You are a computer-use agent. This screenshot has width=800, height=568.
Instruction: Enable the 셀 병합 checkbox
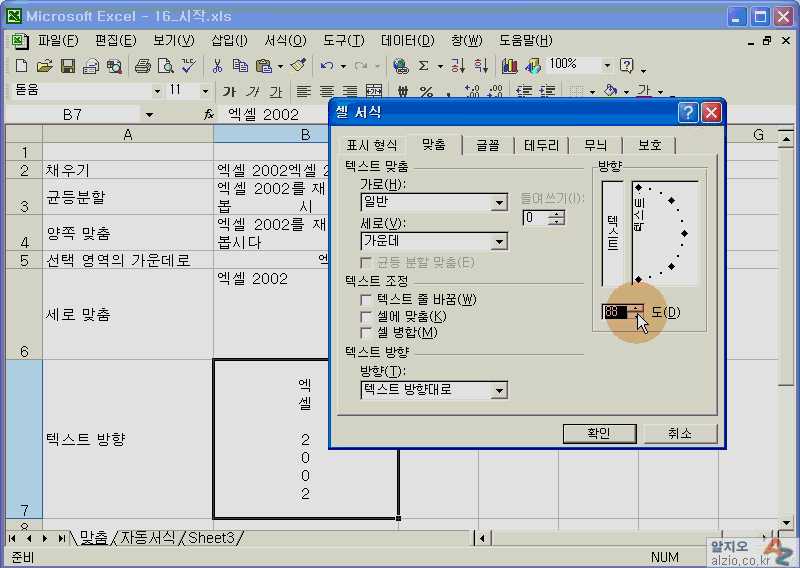(x=366, y=333)
